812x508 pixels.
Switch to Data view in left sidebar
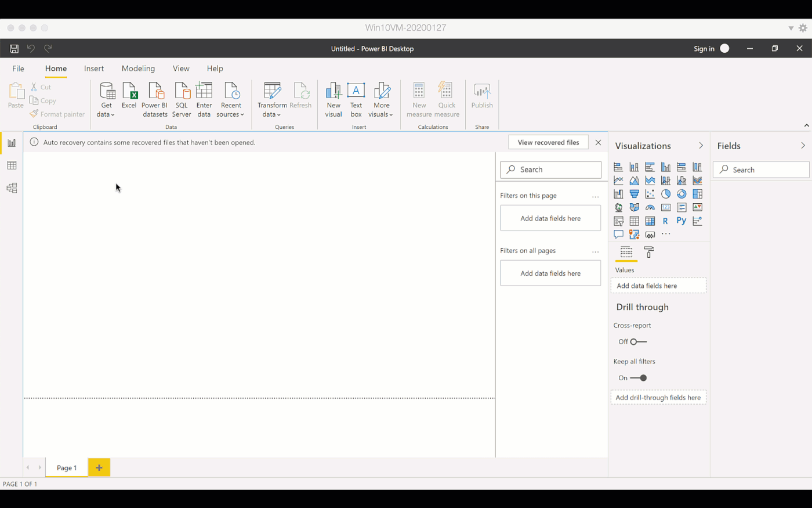pos(12,165)
